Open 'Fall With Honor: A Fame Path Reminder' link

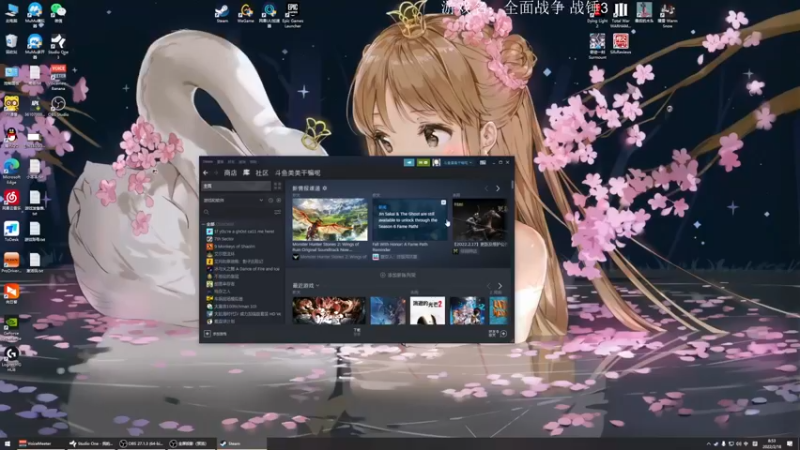point(400,247)
